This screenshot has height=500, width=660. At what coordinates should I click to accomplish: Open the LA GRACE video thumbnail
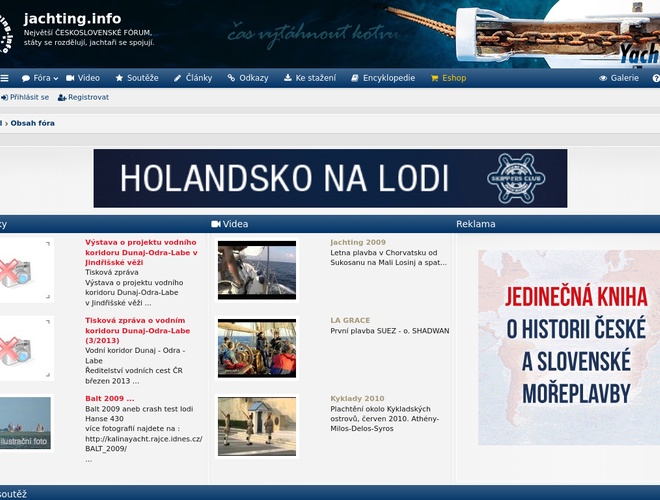pos(257,348)
